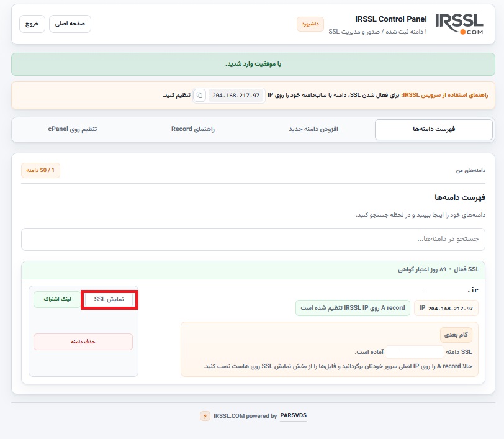Image resolution: width=504 pixels, height=439 pixels.
Task: Click the لینک اشتراک share link button
Action: click(57, 299)
